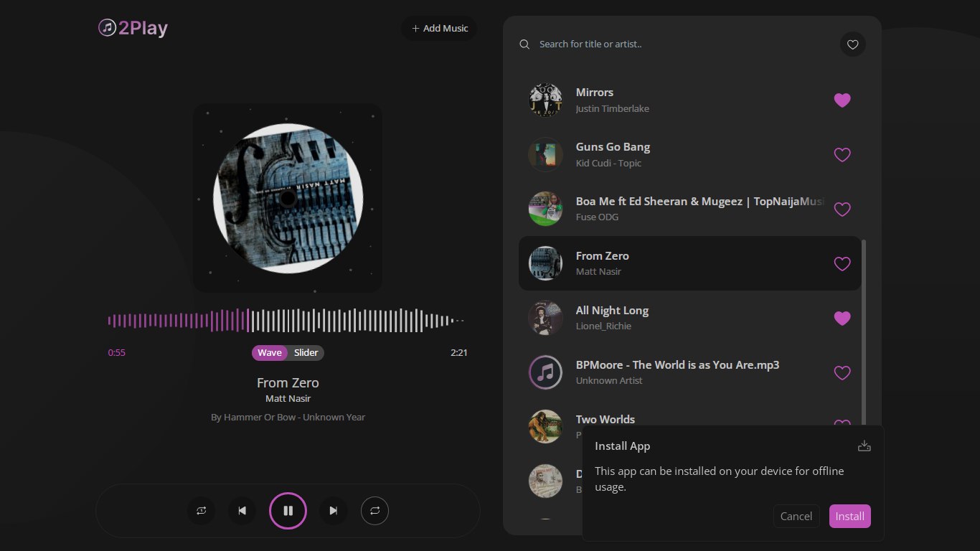Click the Fuse ODG artist name
The image size is (980, 551).
pyautogui.click(x=598, y=217)
